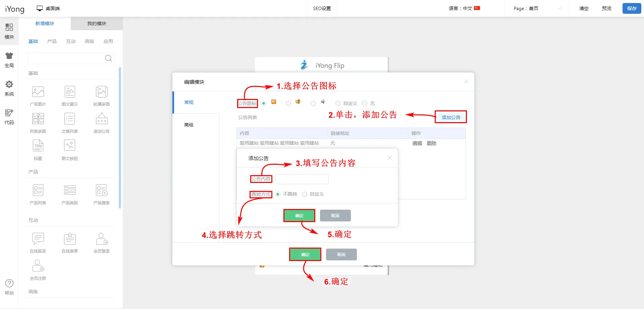
Task: Click the search magnifier icon
Action: coord(108,58)
